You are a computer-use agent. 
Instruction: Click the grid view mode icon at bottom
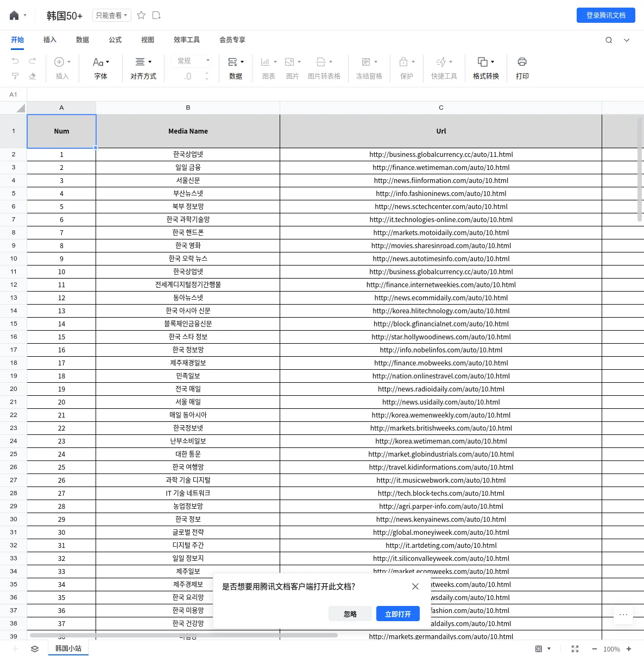(x=539, y=649)
